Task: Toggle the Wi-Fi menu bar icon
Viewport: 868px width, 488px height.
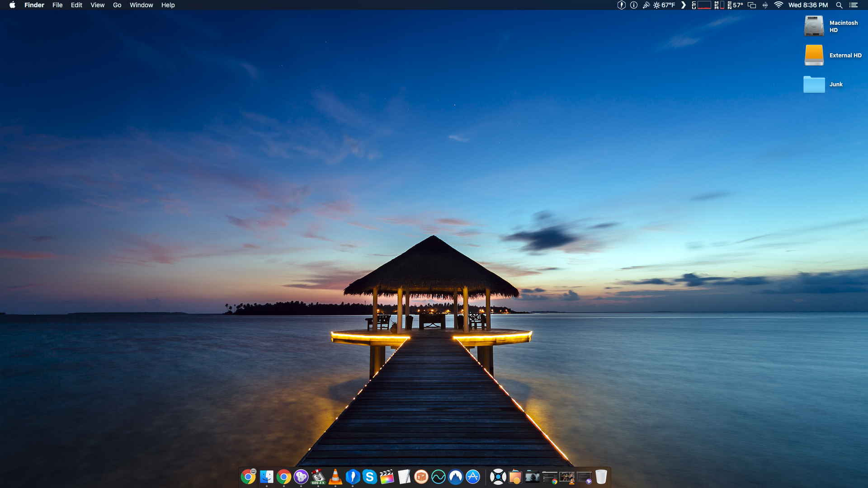Action: [778, 5]
